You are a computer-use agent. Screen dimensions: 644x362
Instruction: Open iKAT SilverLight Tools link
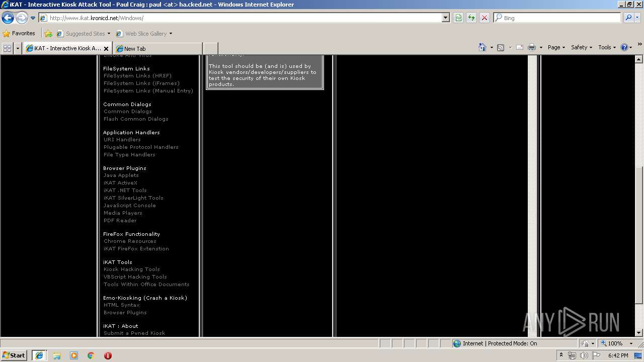133,198
